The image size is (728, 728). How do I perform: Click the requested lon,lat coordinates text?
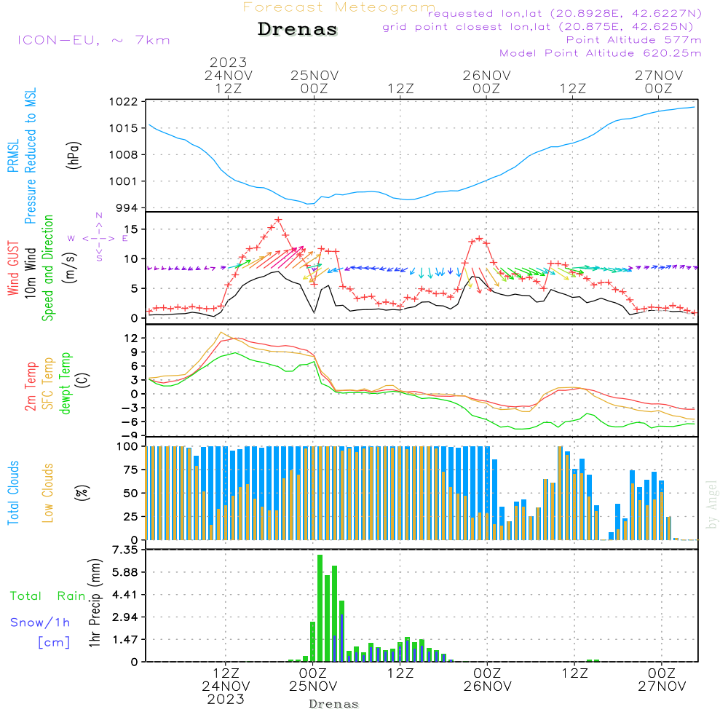564,14
